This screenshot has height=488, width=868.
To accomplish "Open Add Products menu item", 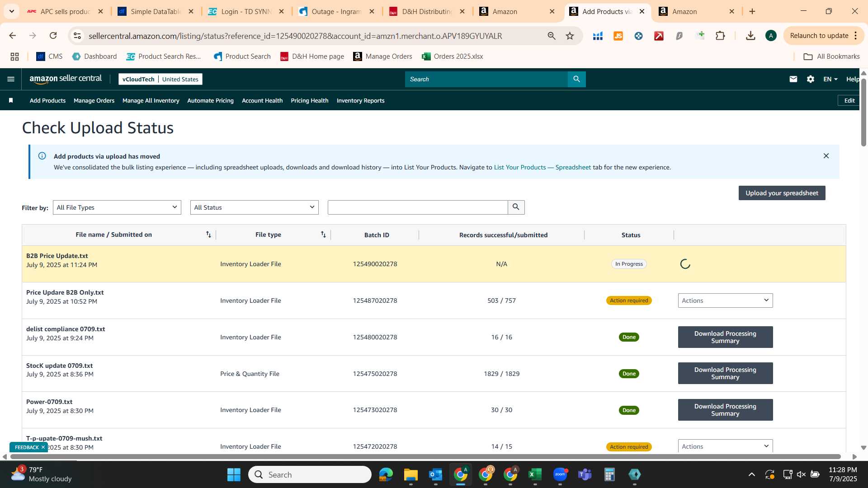I will click(47, 100).
